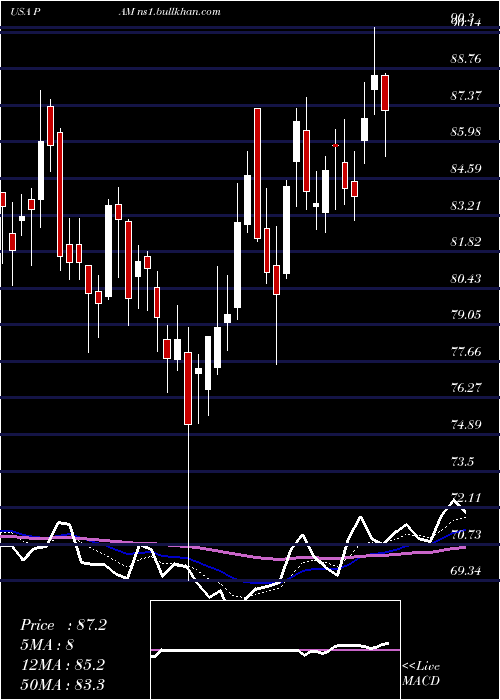500x700 pixels.
Task: Click the 72.11 price axis label
Action: [x=467, y=497]
